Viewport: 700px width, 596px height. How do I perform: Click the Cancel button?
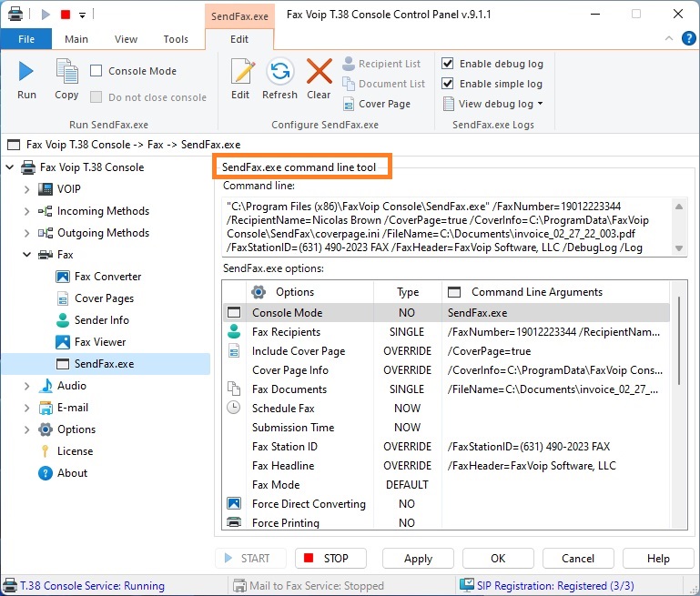click(x=578, y=559)
